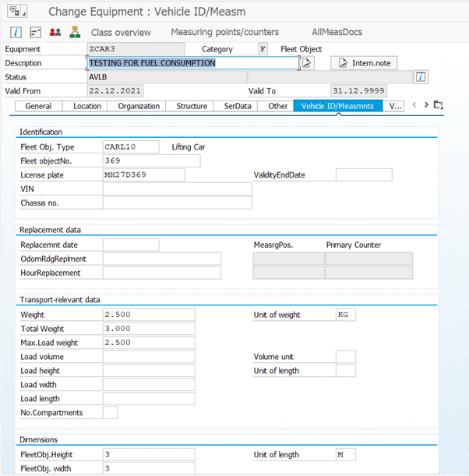The width and height of the screenshot is (469, 476).
Task: Click the Category field F
Action: pyautogui.click(x=263, y=49)
